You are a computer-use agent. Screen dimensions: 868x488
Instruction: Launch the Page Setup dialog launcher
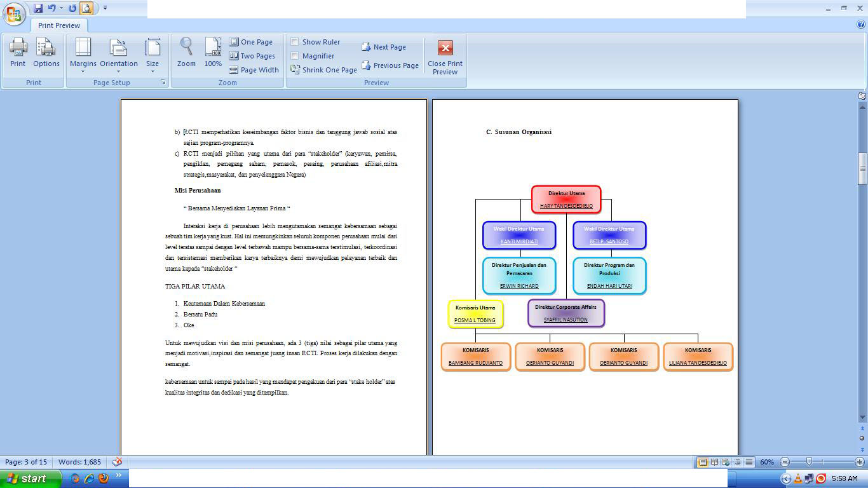tap(163, 83)
